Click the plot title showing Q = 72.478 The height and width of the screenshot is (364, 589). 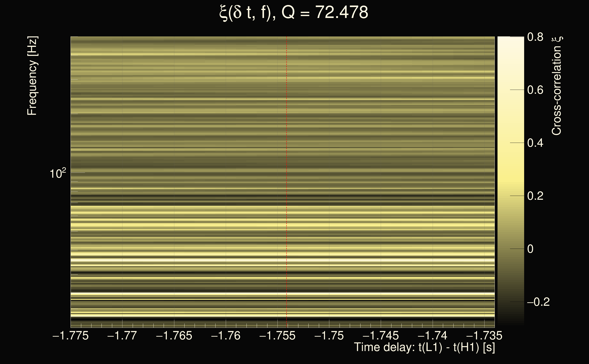(x=294, y=13)
